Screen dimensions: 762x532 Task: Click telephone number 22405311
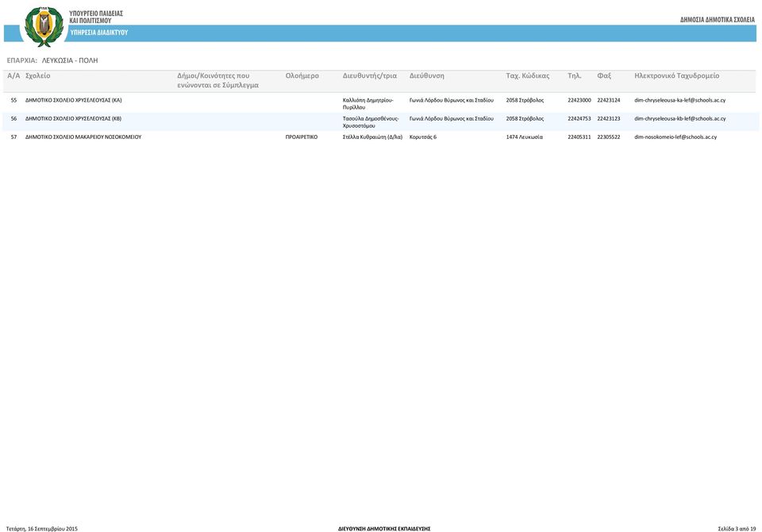579,137
